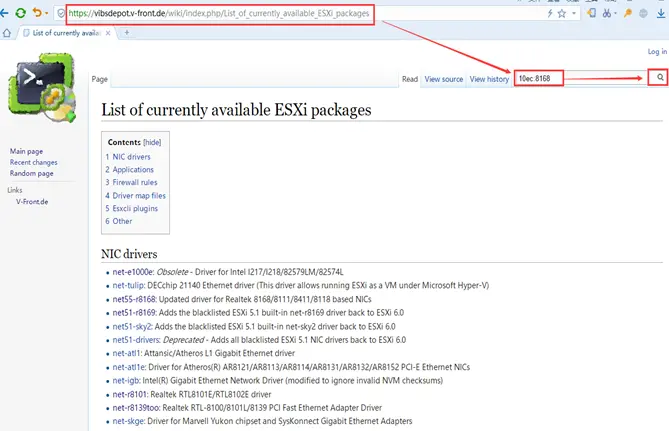
Task: Click the grey globe icon in toolbar
Action: tap(643, 13)
